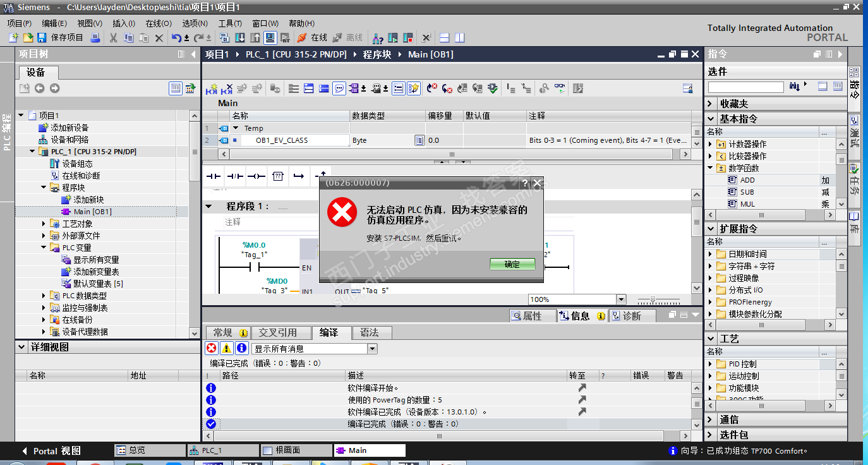Toggle favorites display in editor toolbar
This screenshot has height=465, width=868.
(x=414, y=88)
